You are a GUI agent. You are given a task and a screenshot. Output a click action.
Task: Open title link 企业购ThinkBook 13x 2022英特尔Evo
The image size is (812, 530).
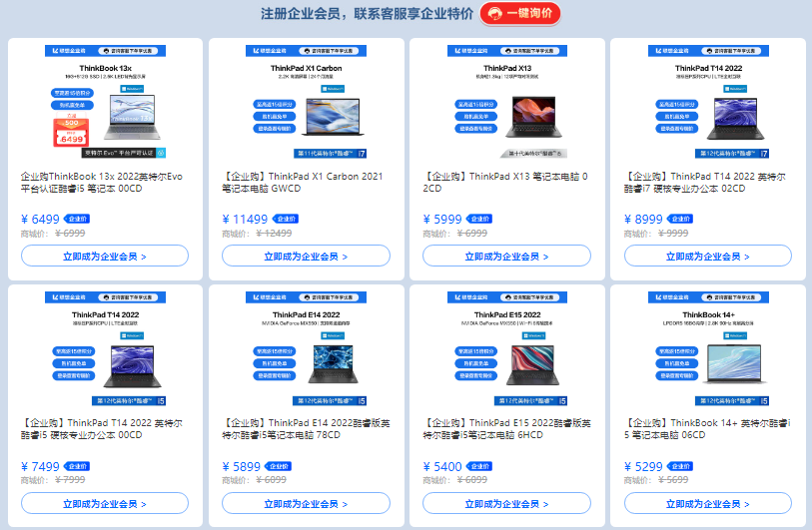tap(102, 183)
